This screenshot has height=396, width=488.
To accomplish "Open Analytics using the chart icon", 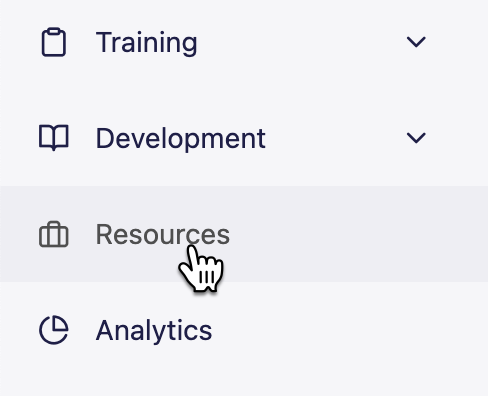I will click(x=54, y=330).
